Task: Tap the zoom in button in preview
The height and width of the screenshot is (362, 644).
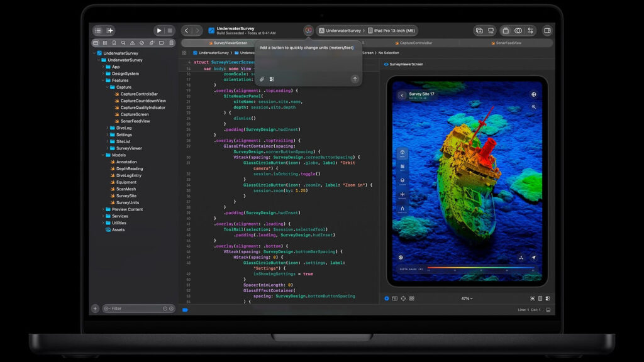Action: [x=534, y=107]
